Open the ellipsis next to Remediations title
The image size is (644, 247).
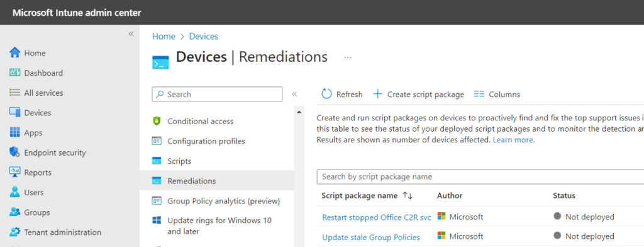(348, 57)
